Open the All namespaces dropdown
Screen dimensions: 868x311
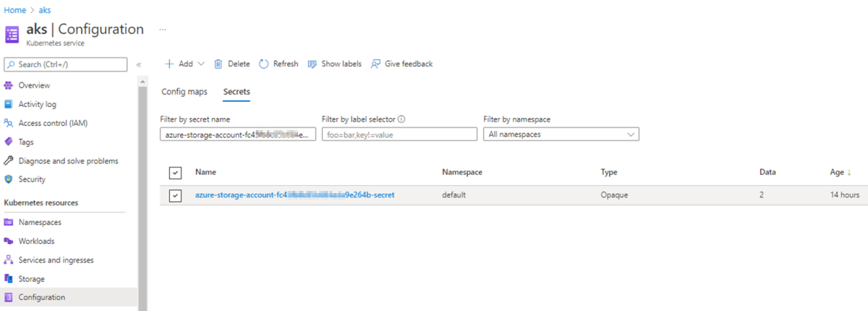561,134
